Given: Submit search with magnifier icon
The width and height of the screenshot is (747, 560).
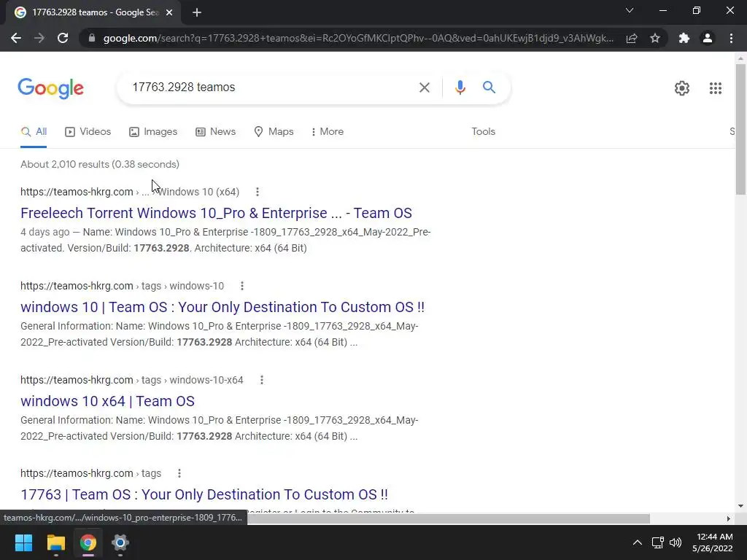Looking at the screenshot, I should [489, 87].
